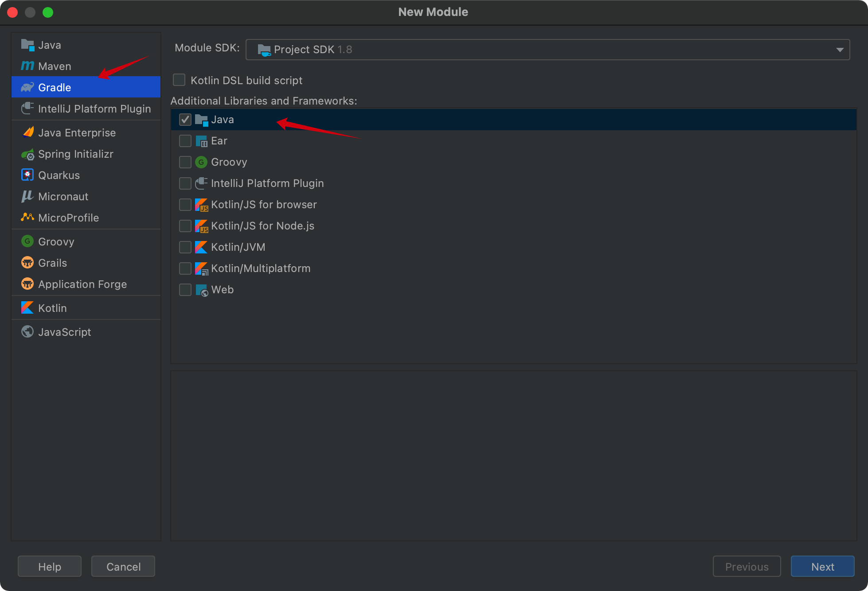The image size is (868, 591).
Task: Select Spring Initializr module type
Action: tap(86, 154)
